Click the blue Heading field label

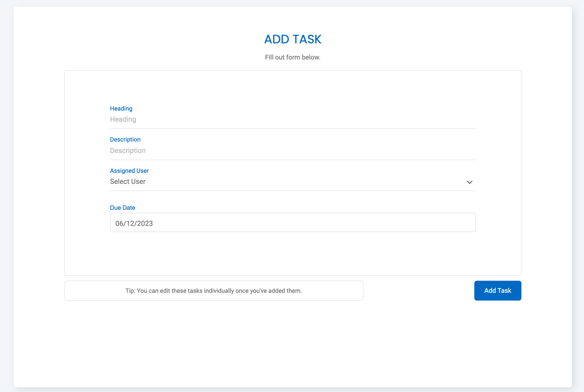pos(121,108)
